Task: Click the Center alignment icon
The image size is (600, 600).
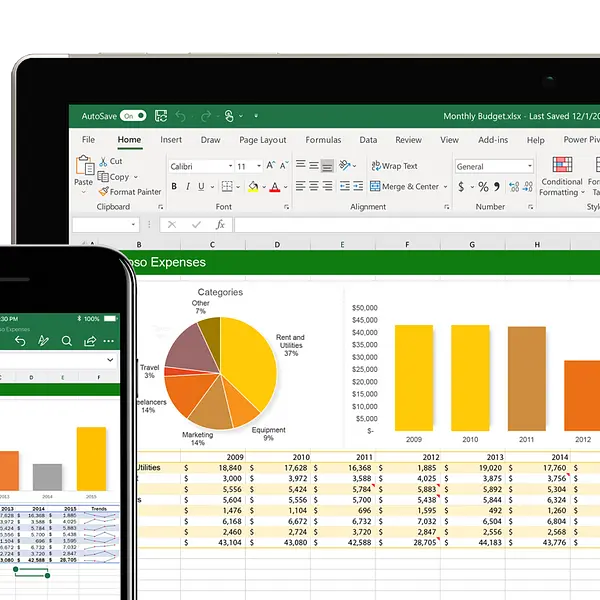Action: [x=314, y=186]
